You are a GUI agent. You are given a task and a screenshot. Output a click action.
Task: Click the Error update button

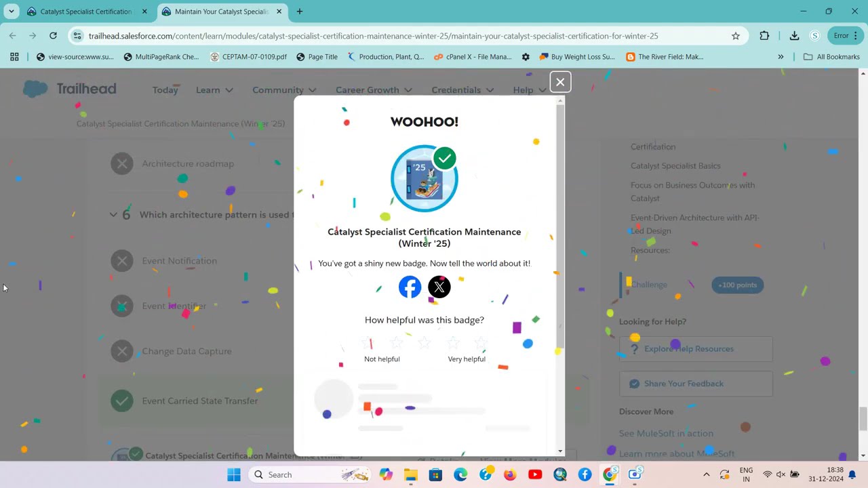pos(846,36)
